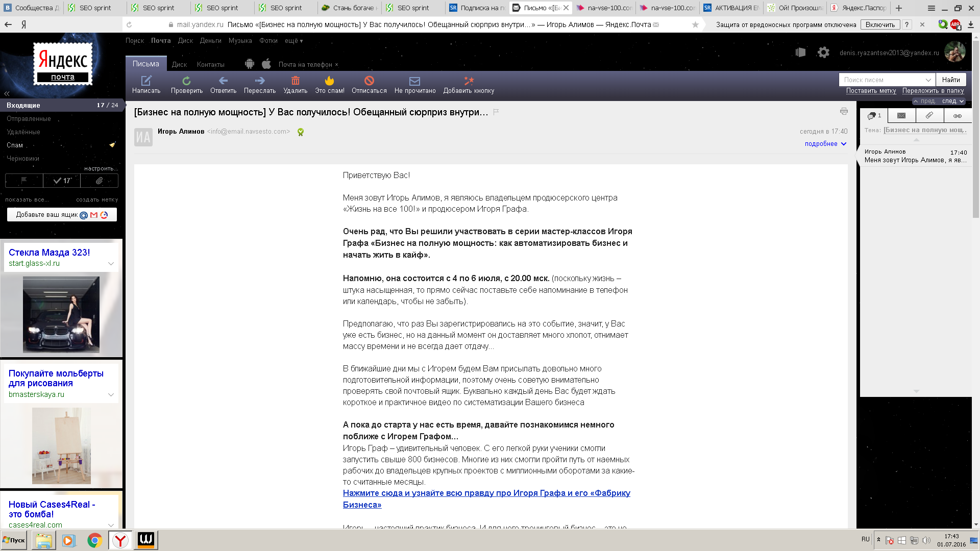Collapse the left folder sidebar arrows

(7, 94)
